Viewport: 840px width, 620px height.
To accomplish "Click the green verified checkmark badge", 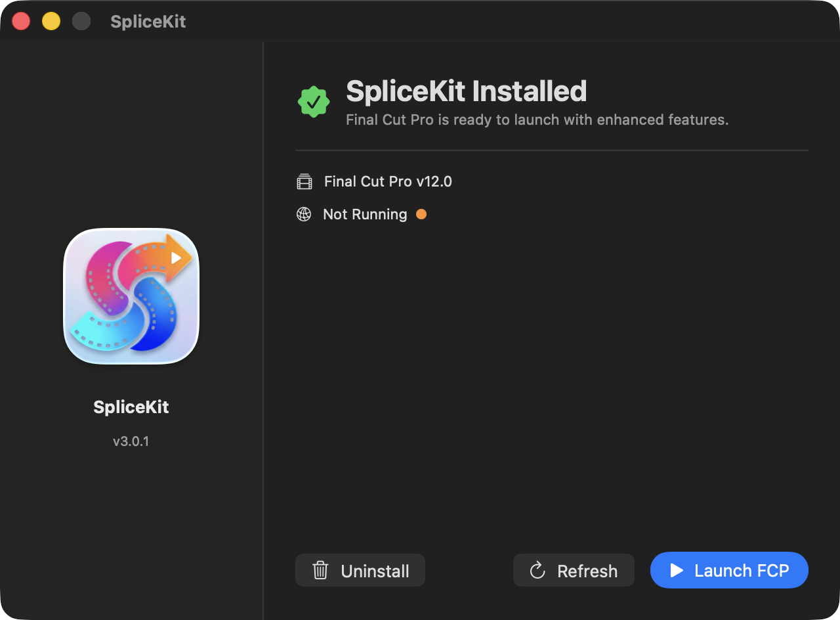I will (314, 102).
